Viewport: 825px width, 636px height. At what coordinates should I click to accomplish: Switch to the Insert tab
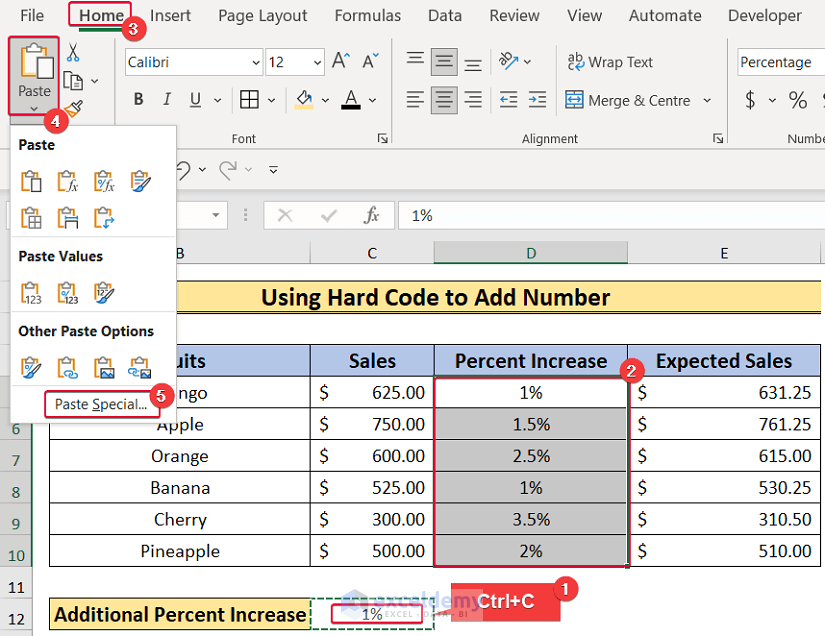170,15
